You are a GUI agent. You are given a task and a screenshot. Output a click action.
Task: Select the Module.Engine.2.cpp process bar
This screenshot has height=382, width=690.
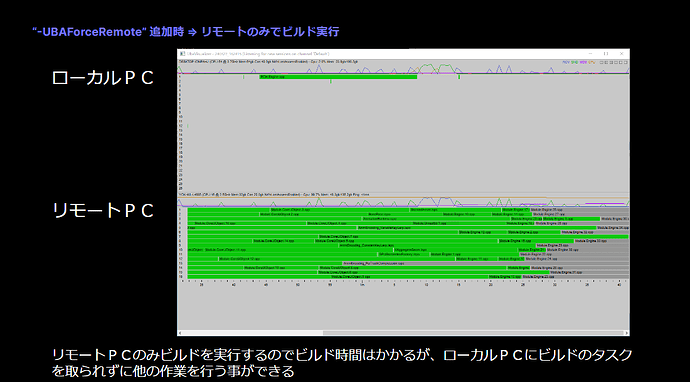coord(534,232)
